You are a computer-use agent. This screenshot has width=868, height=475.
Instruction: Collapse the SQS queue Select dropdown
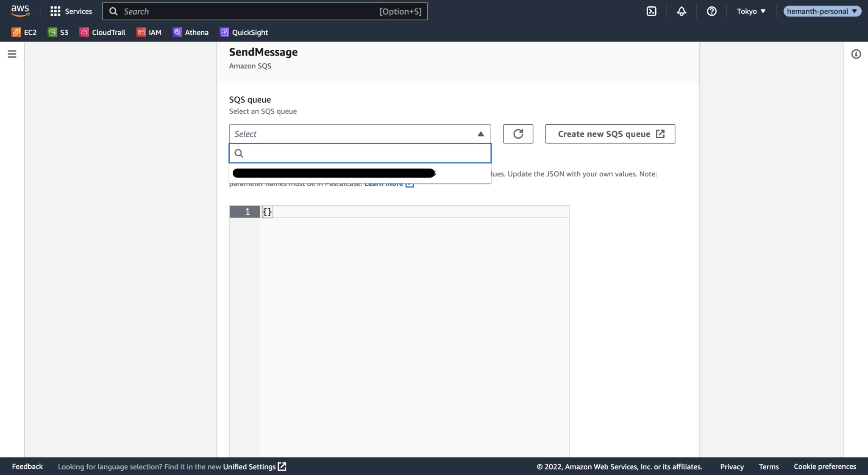click(481, 134)
